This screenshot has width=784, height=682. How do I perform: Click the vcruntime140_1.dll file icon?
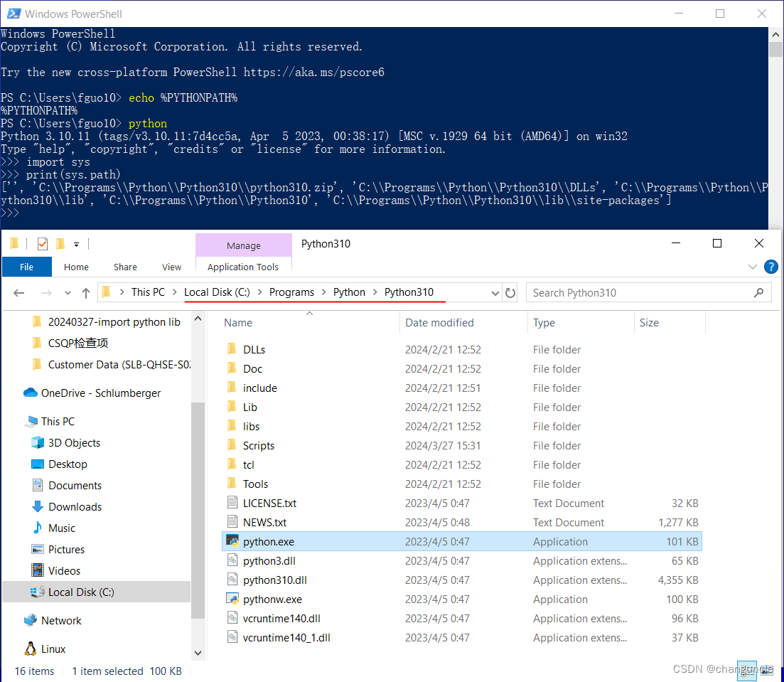pos(232,637)
